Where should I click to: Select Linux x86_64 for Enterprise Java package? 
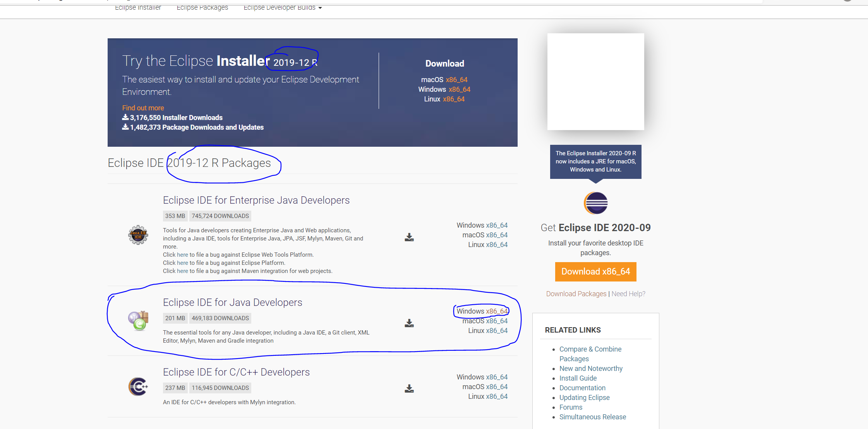click(497, 244)
